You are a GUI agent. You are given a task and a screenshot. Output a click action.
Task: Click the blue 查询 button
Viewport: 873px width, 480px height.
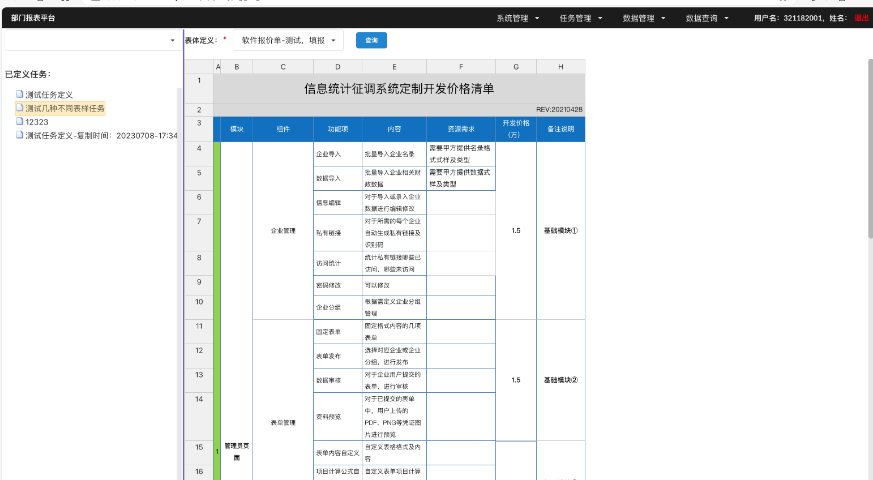pyautogui.click(x=371, y=40)
